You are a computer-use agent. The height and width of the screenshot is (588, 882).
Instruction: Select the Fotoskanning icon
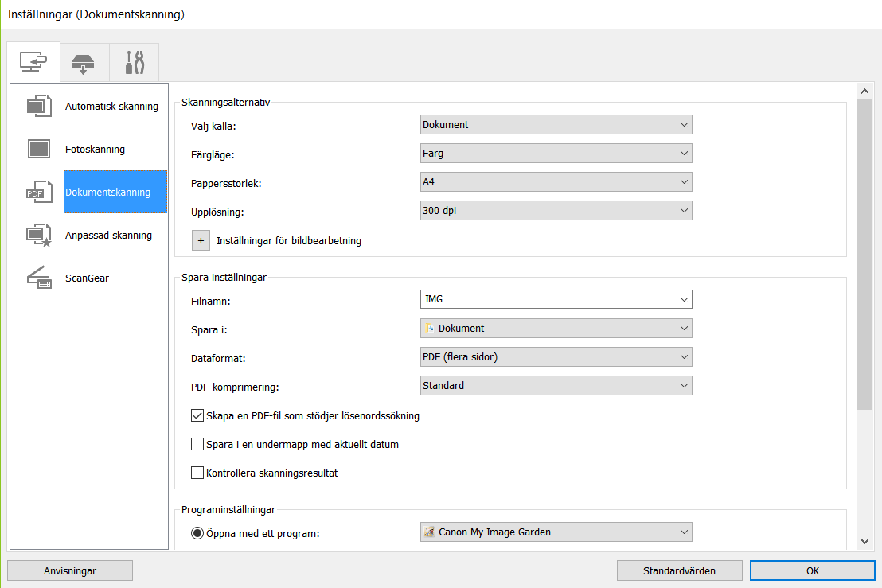[x=39, y=149]
